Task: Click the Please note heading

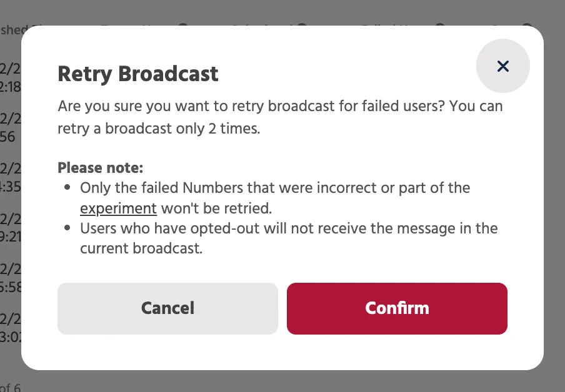Action: [x=101, y=168]
